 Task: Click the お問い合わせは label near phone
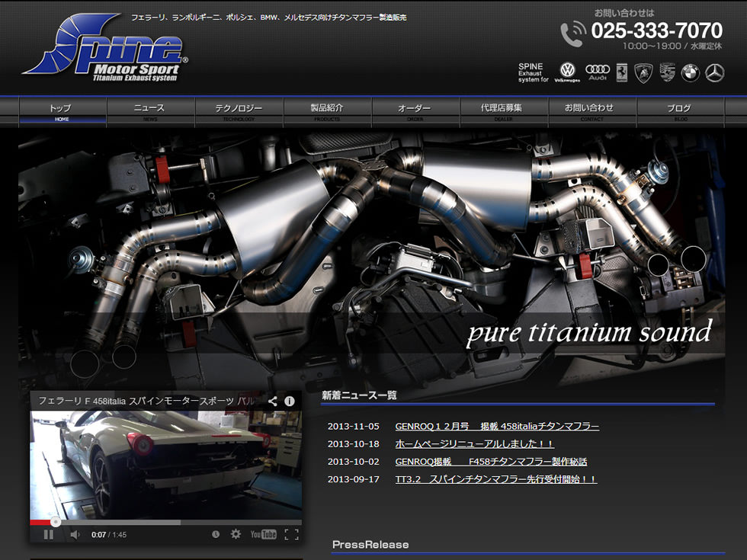pyautogui.click(x=624, y=13)
